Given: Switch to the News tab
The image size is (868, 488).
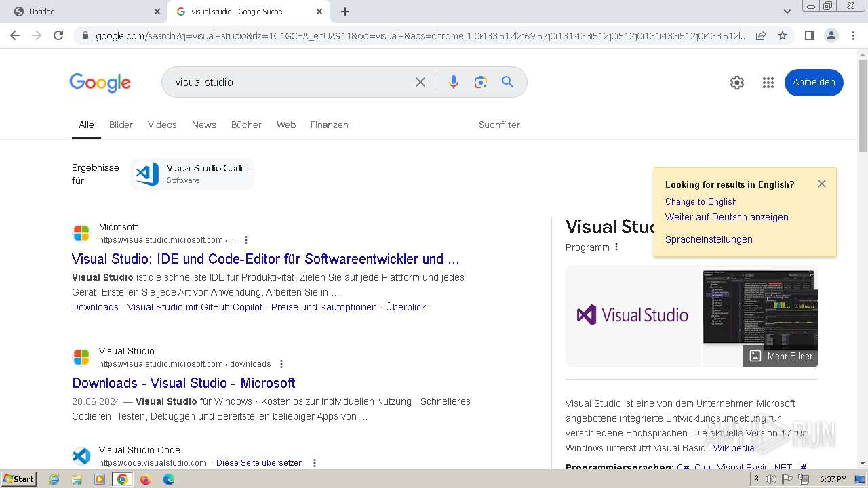Looking at the screenshot, I should [x=203, y=125].
